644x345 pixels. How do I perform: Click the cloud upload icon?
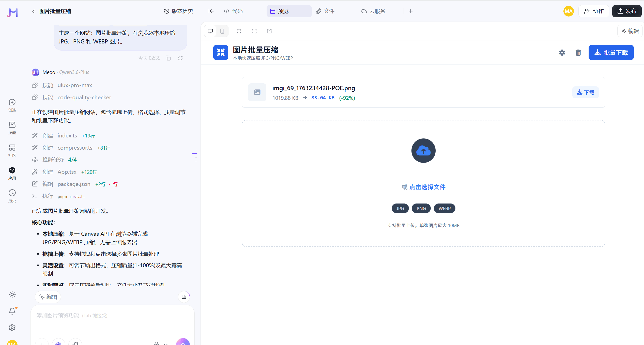(423, 151)
